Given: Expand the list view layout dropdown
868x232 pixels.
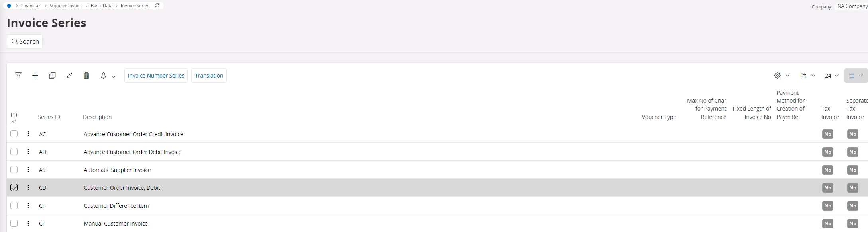Looking at the screenshot, I should (x=855, y=76).
